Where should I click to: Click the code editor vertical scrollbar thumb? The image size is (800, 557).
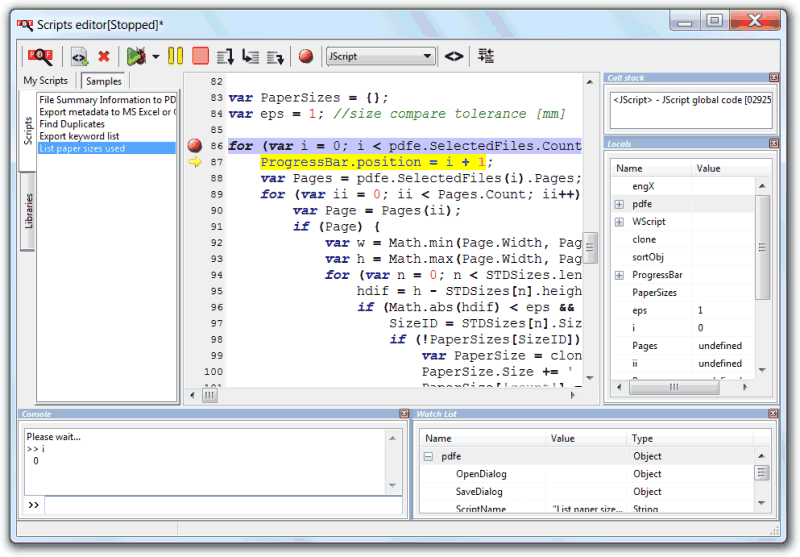coord(590,248)
